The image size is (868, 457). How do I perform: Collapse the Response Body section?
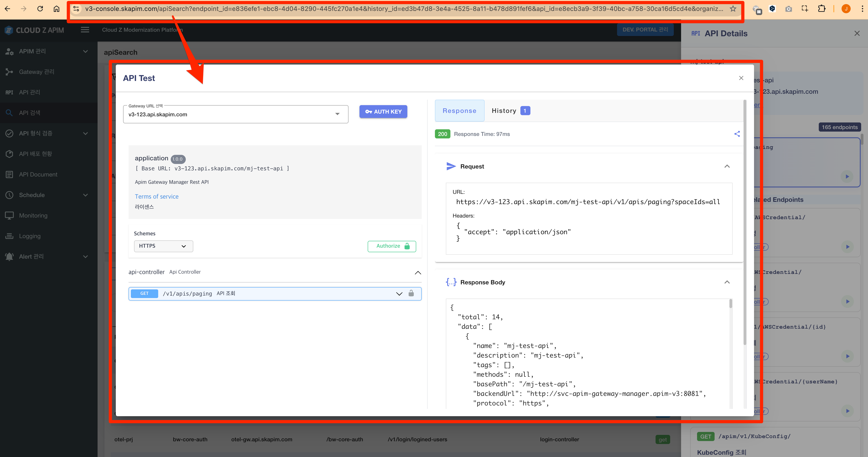(x=727, y=282)
